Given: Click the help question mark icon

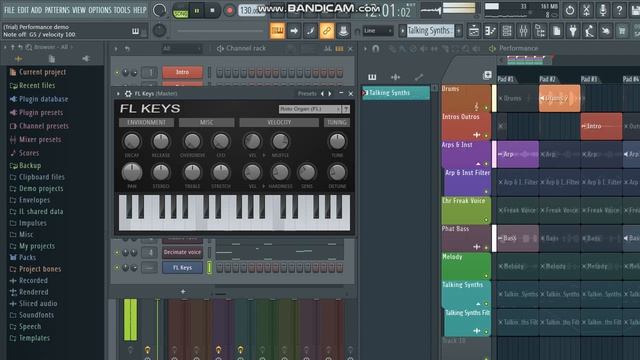Looking at the screenshot, I should tap(619, 10).
